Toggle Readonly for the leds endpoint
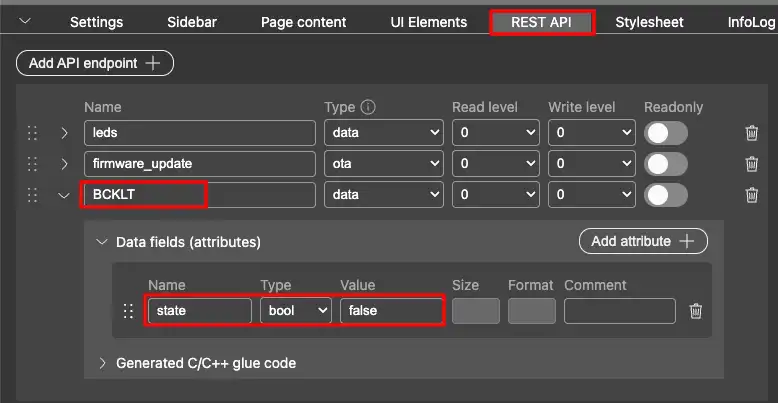Screen dimensions: 778x403 pyautogui.click(x=666, y=133)
